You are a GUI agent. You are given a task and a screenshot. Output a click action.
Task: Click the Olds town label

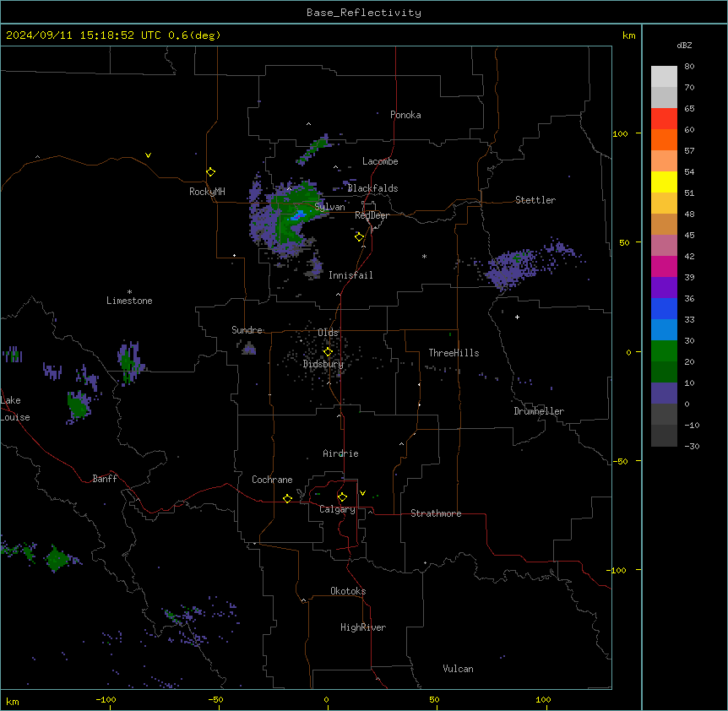(x=328, y=333)
